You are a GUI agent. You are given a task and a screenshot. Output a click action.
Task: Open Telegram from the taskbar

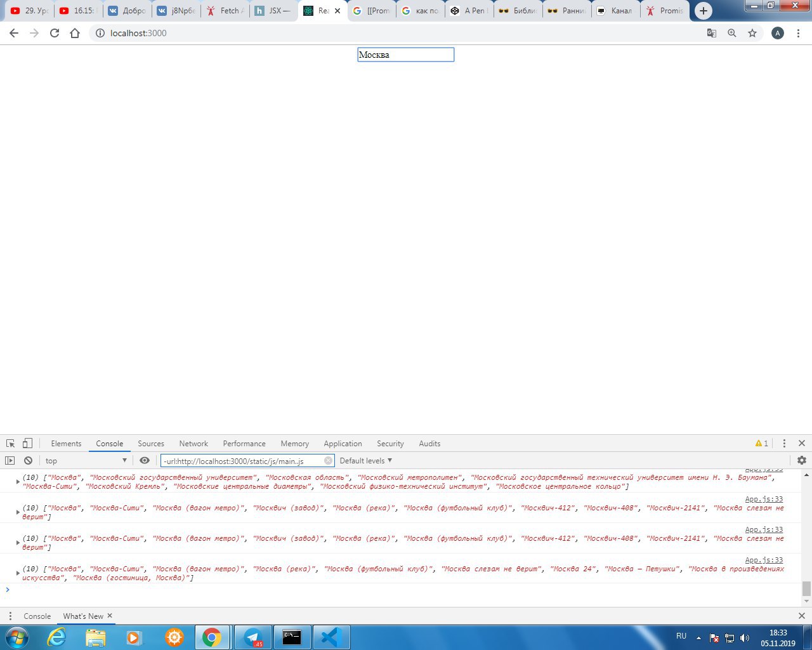click(x=254, y=637)
